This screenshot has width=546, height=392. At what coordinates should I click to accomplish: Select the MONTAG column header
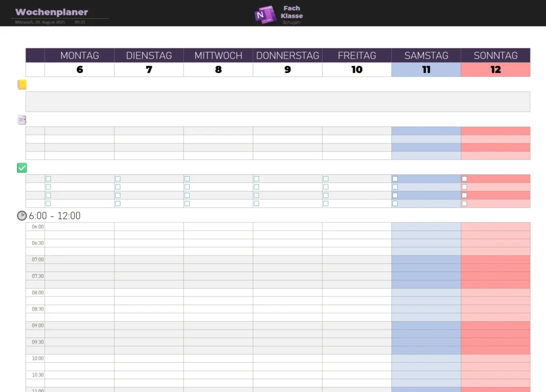click(79, 55)
